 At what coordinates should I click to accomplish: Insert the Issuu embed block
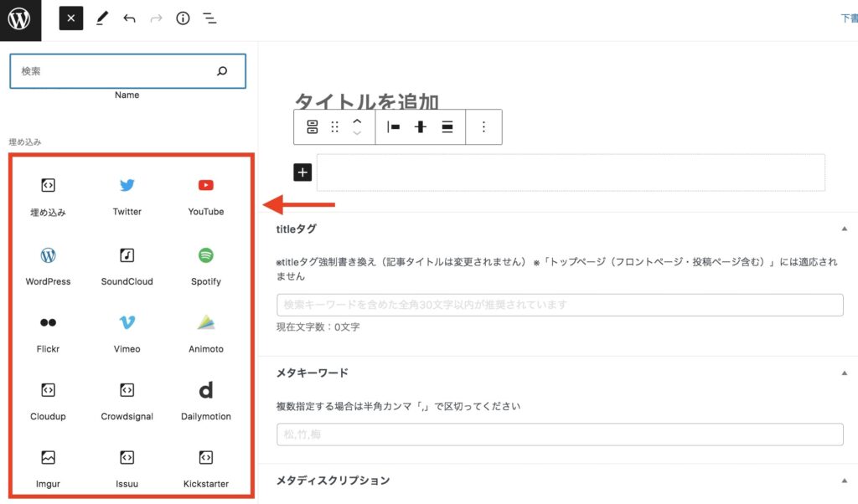coord(127,469)
